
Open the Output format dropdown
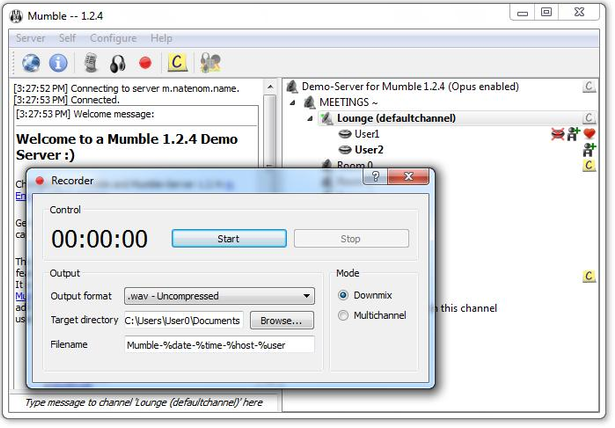(219, 296)
